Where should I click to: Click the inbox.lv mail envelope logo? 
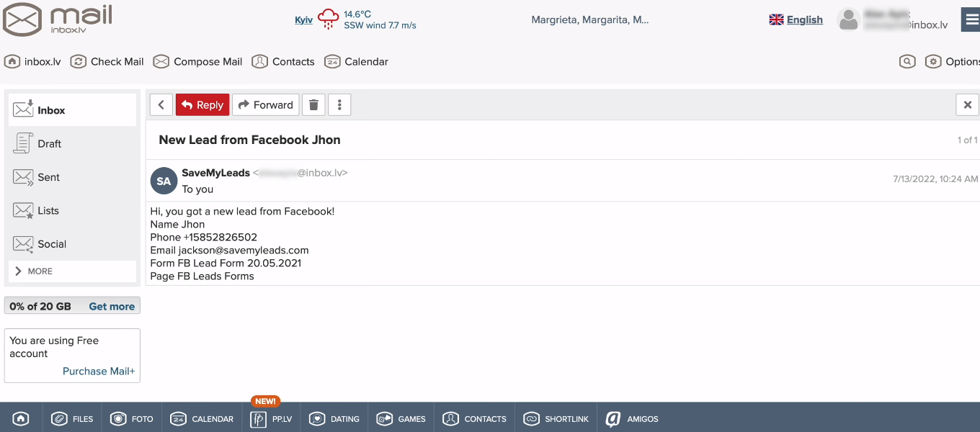(23, 19)
